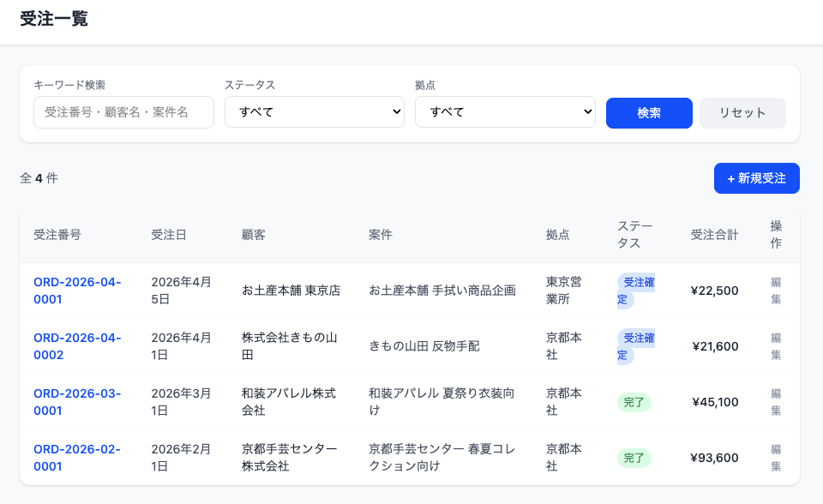The image size is (823, 504).
Task: Open order ORD-2026-02-0001 link
Action: pyautogui.click(x=77, y=458)
